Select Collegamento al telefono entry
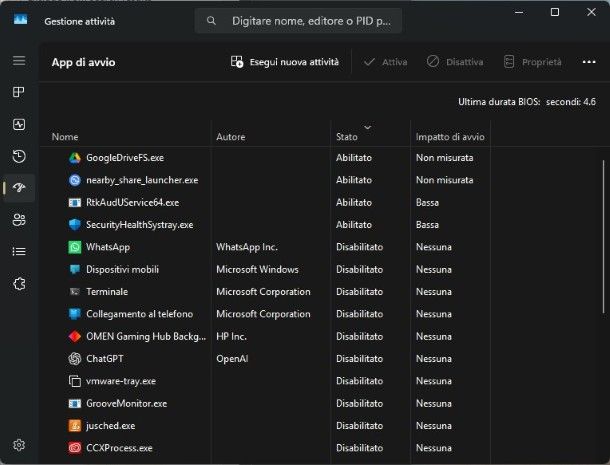Viewport: 610px width, 465px height. 139,314
